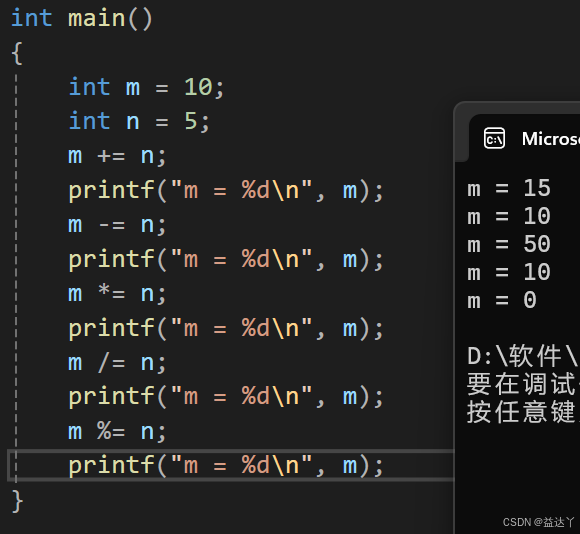
Task: Click the statement 'm %= n;'
Action: [117, 432]
